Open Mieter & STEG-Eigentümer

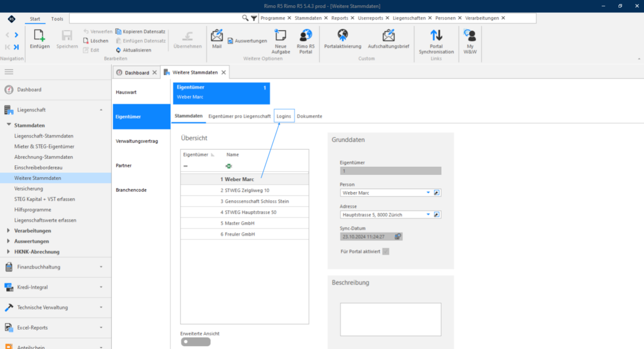coord(44,147)
